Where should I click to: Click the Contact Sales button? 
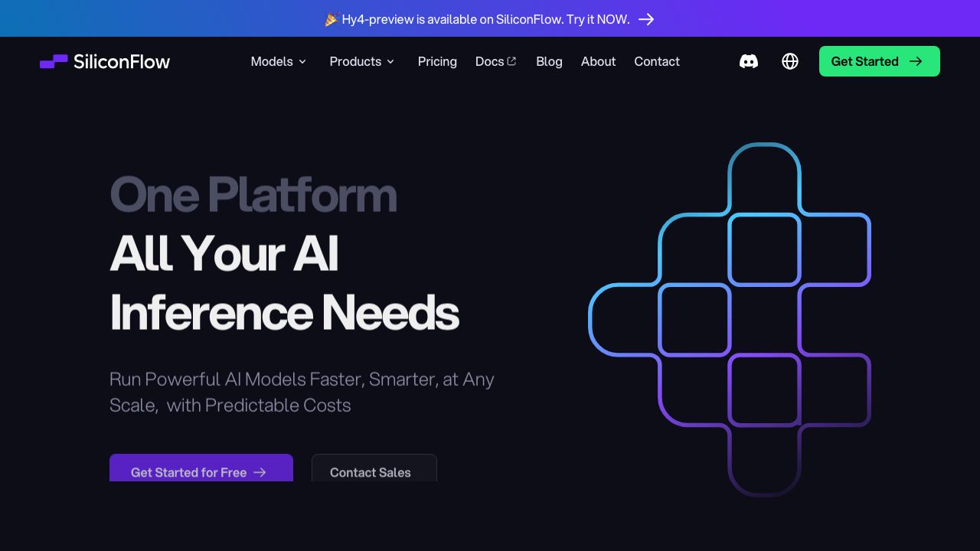pyautogui.click(x=374, y=468)
